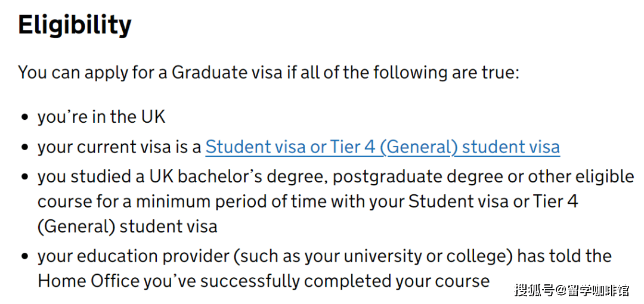Screen dimensions: 644x304
Task: Click the bullet dot beside "you're in the UK"
Action: pos(26,117)
